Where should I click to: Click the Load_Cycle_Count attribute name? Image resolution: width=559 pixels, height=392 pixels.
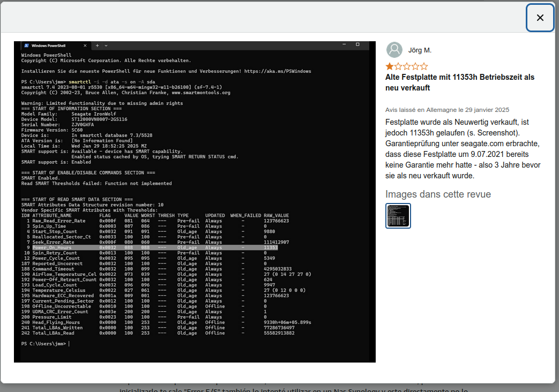point(55,285)
